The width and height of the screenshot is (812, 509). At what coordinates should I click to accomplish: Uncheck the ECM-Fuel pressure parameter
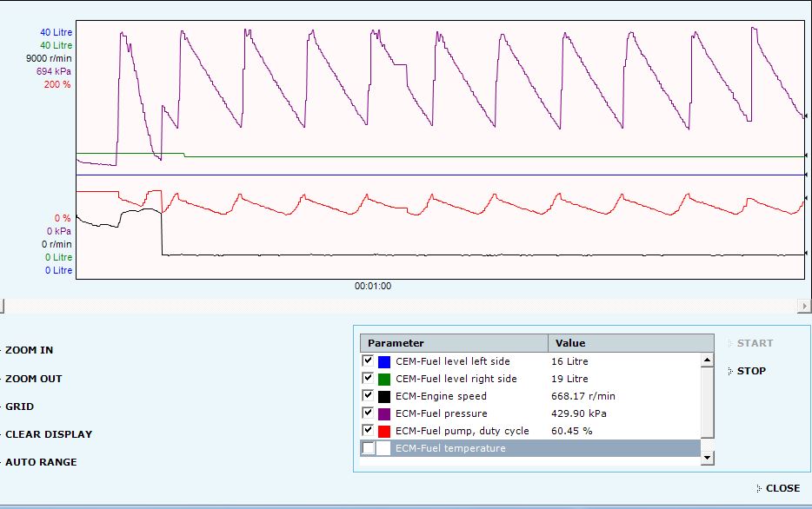pos(368,413)
